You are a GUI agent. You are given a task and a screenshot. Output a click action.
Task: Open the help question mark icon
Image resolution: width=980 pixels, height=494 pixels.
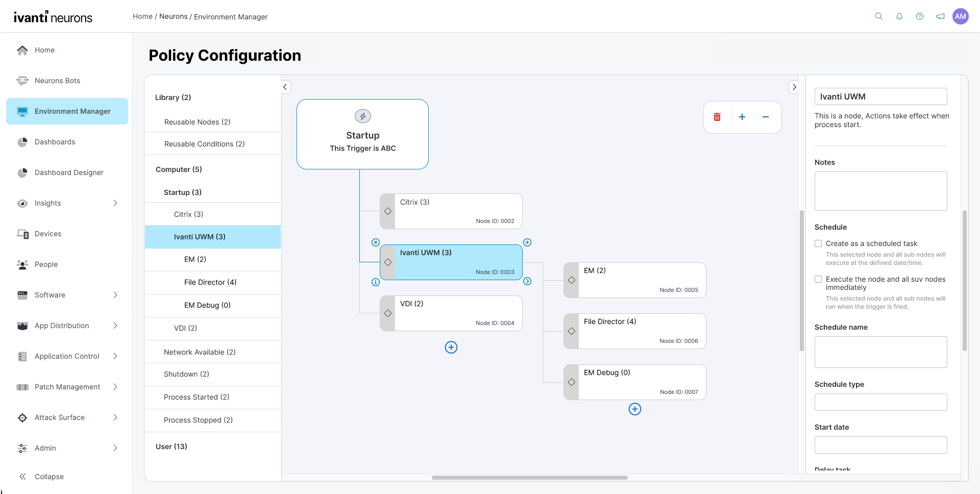pos(920,16)
